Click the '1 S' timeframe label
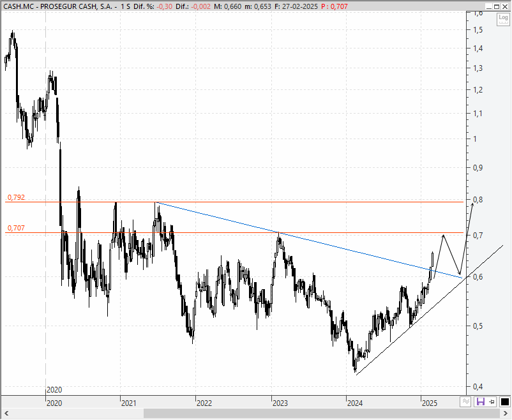 click(x=125, y=6)
